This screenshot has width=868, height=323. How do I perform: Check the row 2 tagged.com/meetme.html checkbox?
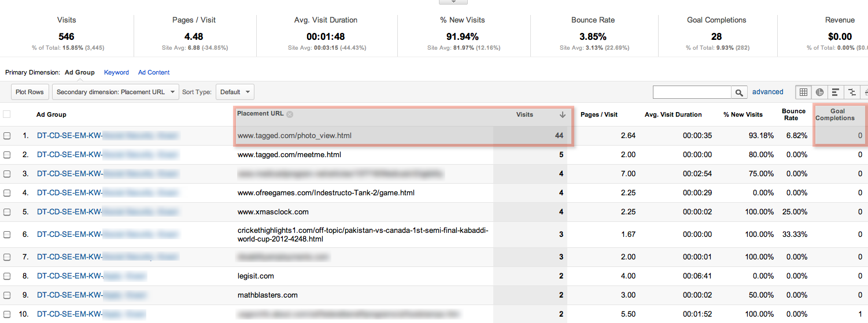7,155
